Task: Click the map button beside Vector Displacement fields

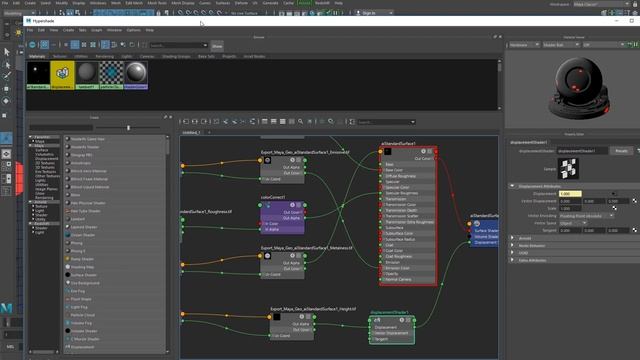Action: coord(635,201)
